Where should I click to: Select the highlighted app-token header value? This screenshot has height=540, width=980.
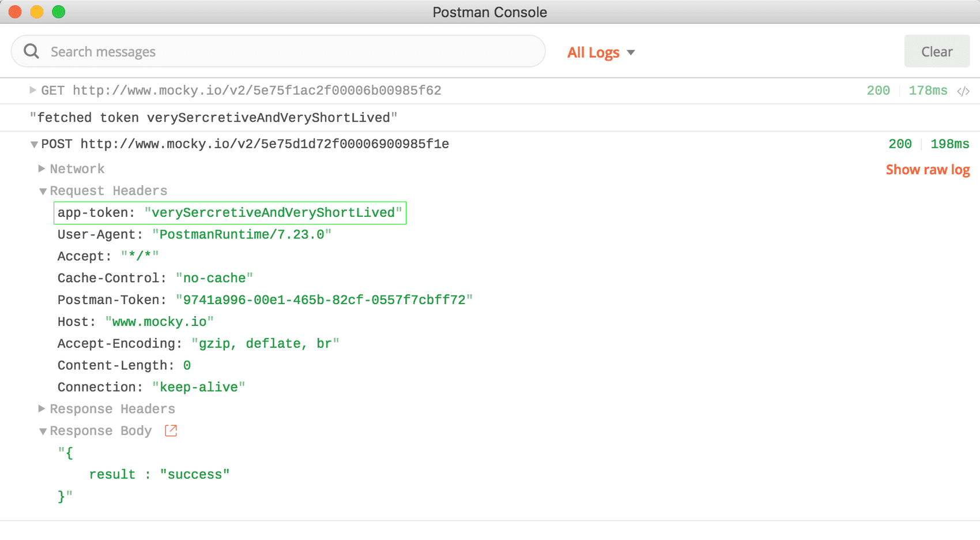[x=275, y=212]
